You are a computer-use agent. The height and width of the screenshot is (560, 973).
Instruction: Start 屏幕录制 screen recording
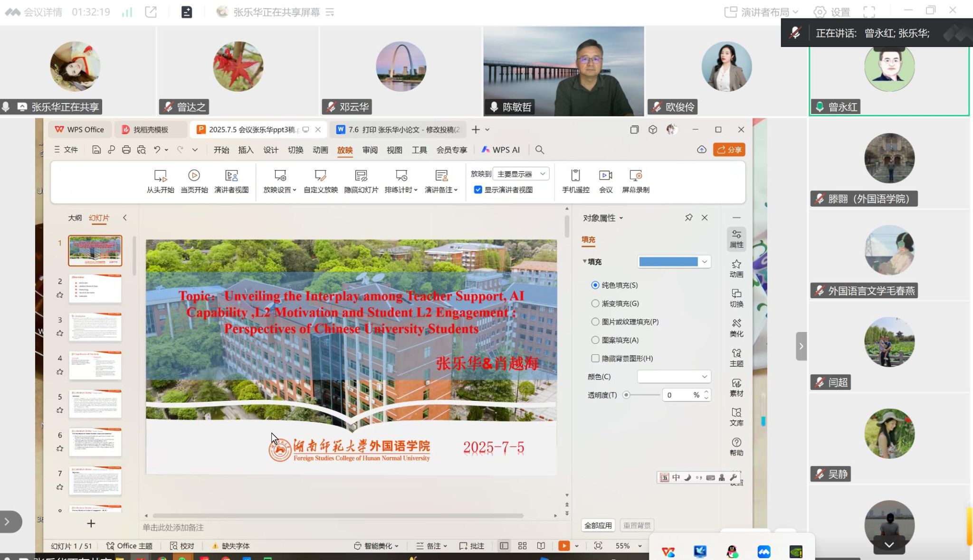[x=635, y=176]
